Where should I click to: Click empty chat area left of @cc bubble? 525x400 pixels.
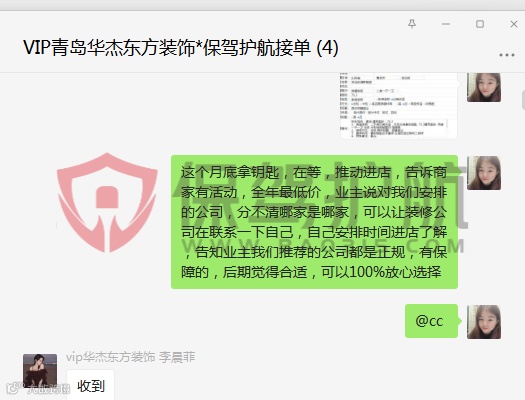coord(234,321)
